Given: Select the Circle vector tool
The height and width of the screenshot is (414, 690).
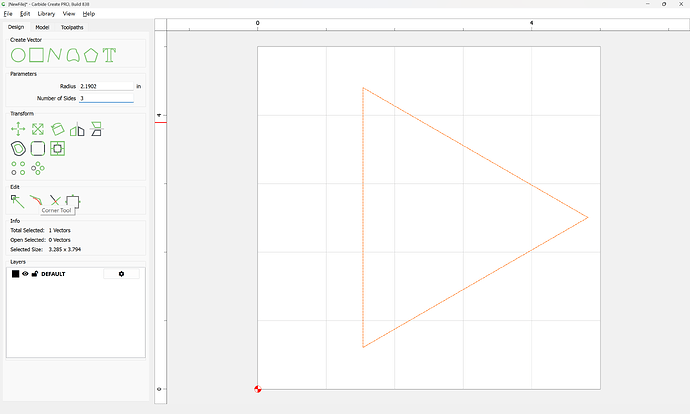Looking at the screenshot, I should (x=18, y=54).
